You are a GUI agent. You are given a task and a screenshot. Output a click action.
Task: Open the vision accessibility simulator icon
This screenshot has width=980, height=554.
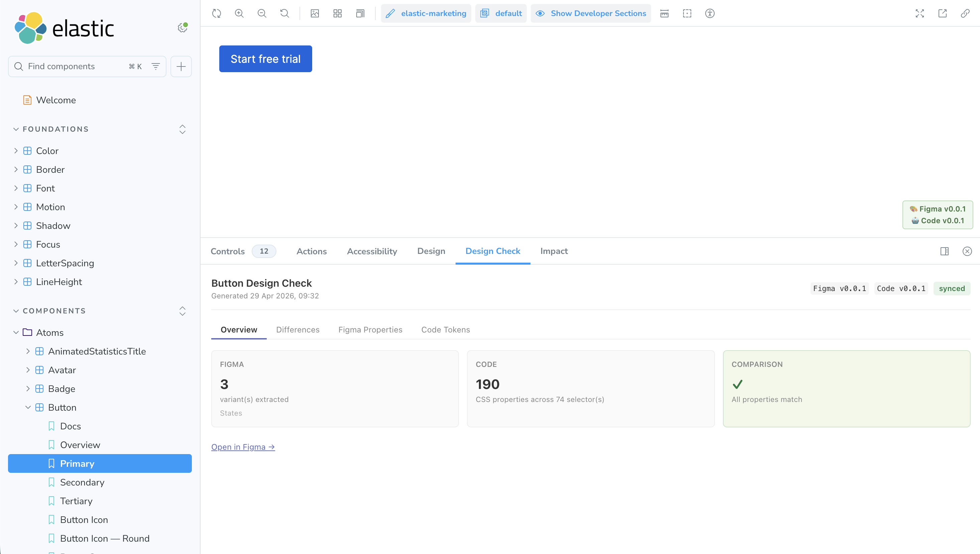(x=710, y=13)
